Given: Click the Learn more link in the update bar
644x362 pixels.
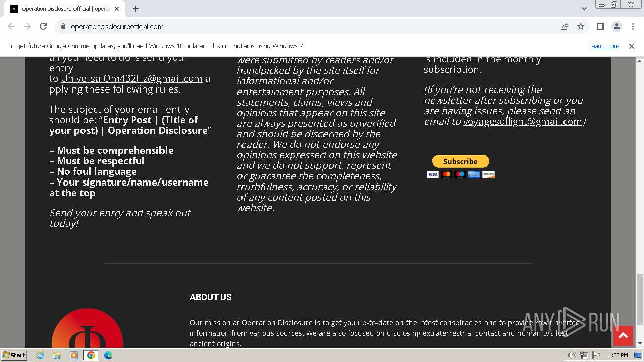Looking at the screenshot, I should pyautogui.click(x=604, y=46).
